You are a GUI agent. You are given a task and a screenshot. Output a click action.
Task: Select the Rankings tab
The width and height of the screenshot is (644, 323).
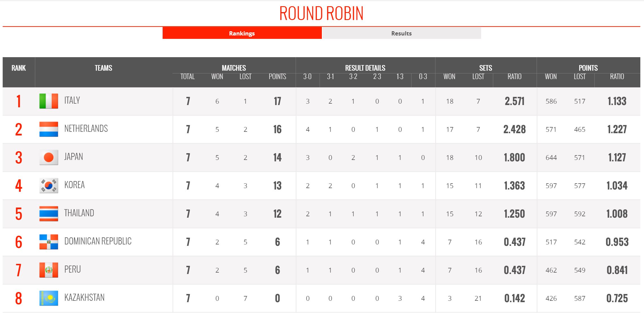[242, 33]
